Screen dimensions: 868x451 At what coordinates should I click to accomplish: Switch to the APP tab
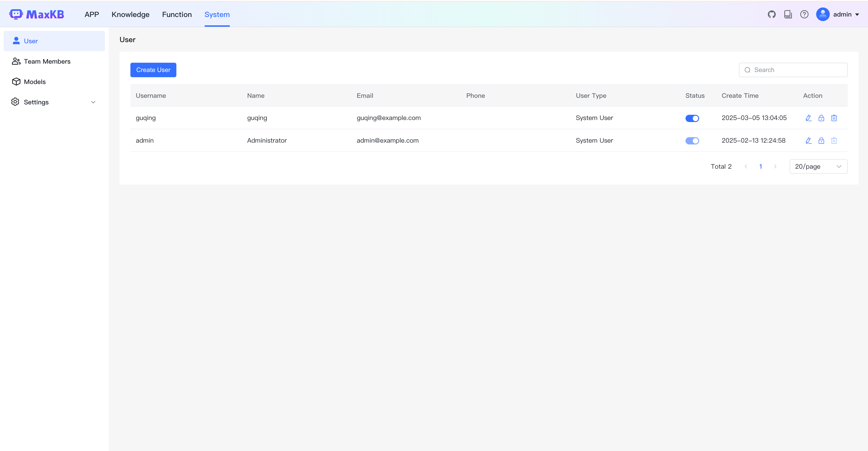click(x=92, y=14)
